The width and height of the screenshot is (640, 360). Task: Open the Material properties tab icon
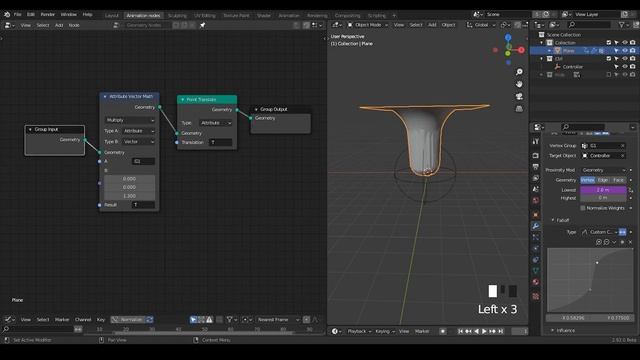pyautogui.click(x=536, y=282)
